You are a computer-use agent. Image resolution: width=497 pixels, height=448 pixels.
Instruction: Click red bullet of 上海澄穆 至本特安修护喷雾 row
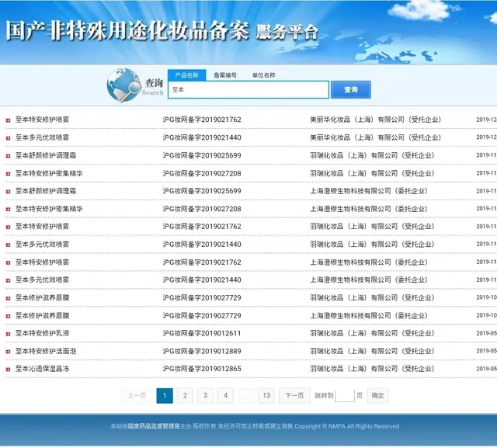(9, 262)
